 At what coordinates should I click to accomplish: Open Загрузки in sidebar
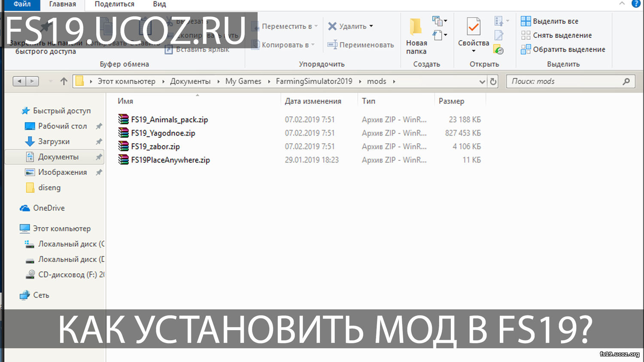tap(47, 142)
